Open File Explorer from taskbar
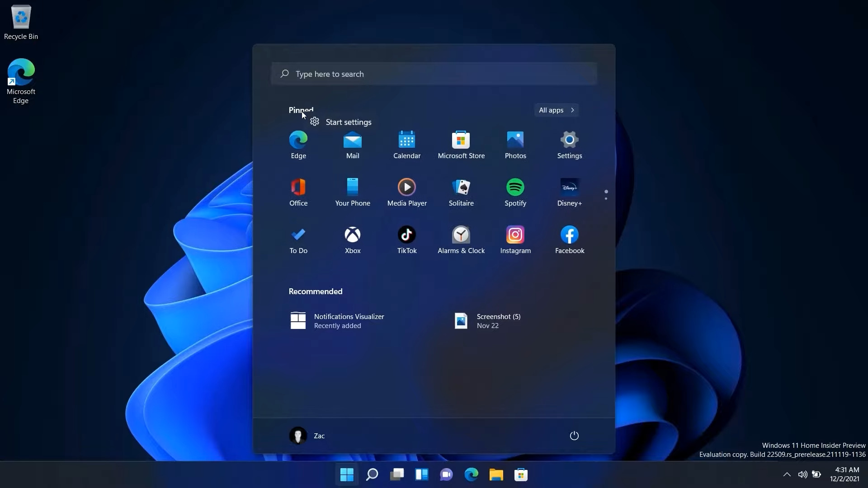 (496, 474)
